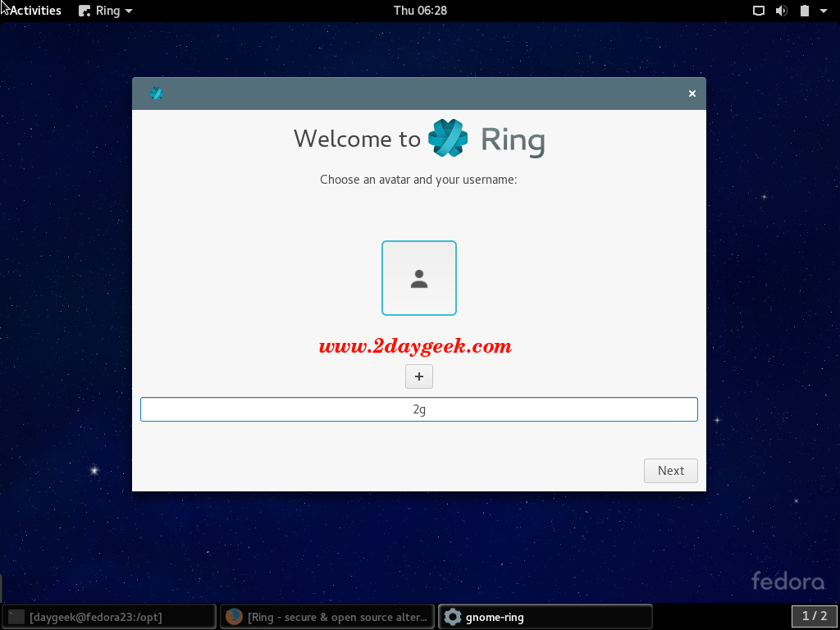This screenshot has height=630, width=840.
Task: Click the plus button to add an avatar
Action: coord(419,377)
